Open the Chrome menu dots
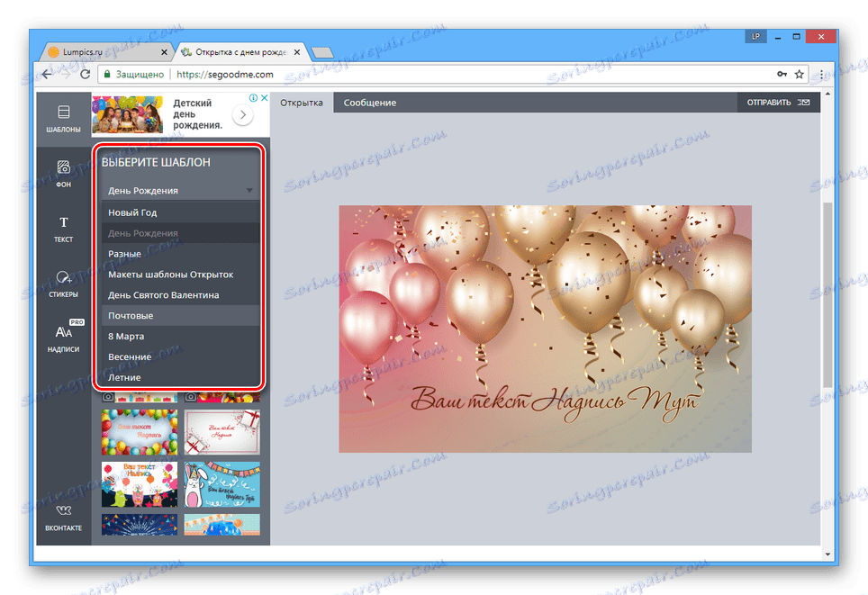This screenshot has height=595, width=868. click(x=821, y=74)
